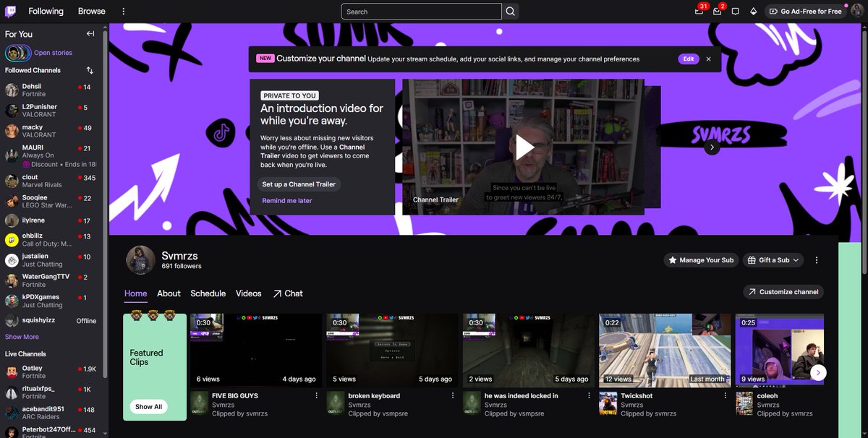Click Go Ad-Free for Free button
The image size is (868, 438).
(806, 12)
